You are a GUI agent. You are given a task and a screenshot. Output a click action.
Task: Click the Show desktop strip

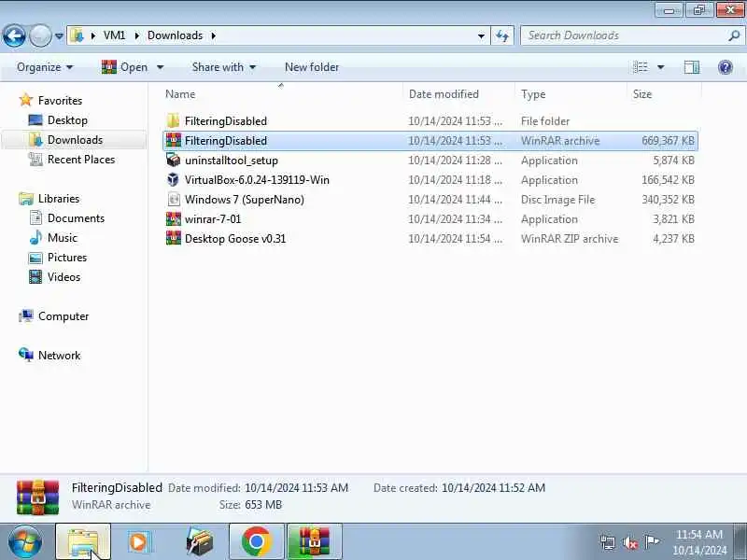pyautogui.click(x=740, y=541)
